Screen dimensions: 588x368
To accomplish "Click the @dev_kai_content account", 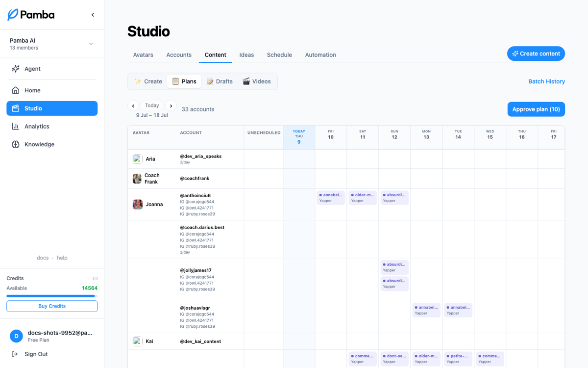I will click(200, 342).
